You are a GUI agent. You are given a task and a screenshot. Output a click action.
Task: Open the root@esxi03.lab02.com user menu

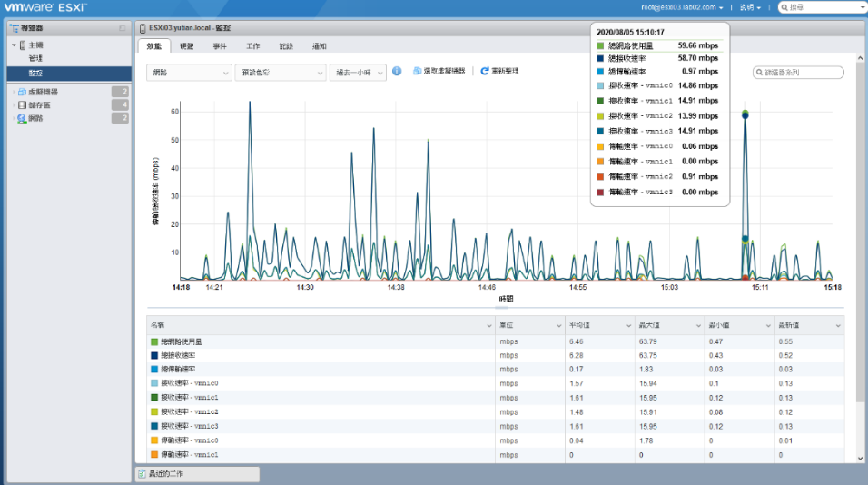[682, 7]
